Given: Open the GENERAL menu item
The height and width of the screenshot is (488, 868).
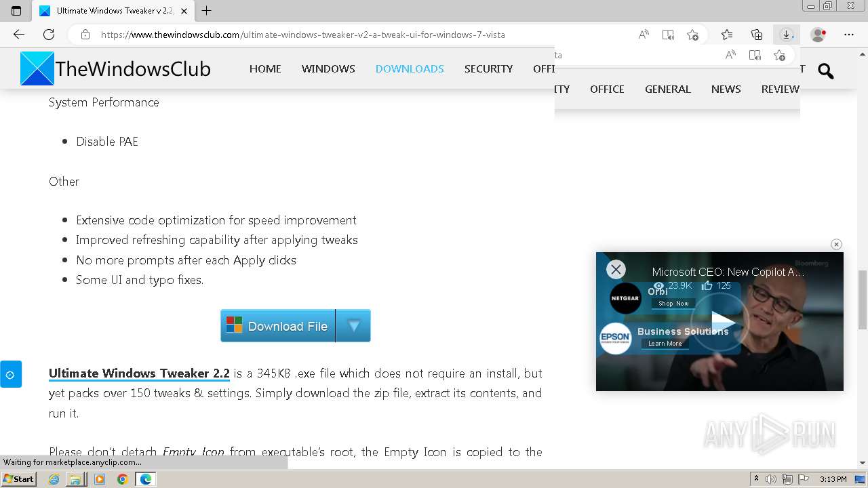Looking at the screenshot, I should coord(668,89).
